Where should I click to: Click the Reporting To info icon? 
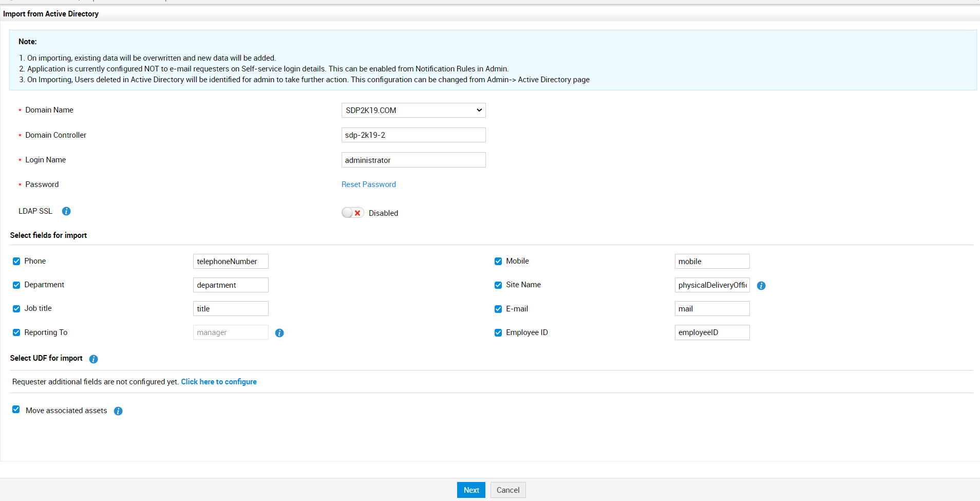pyautogui.click(x=279, y=333)
